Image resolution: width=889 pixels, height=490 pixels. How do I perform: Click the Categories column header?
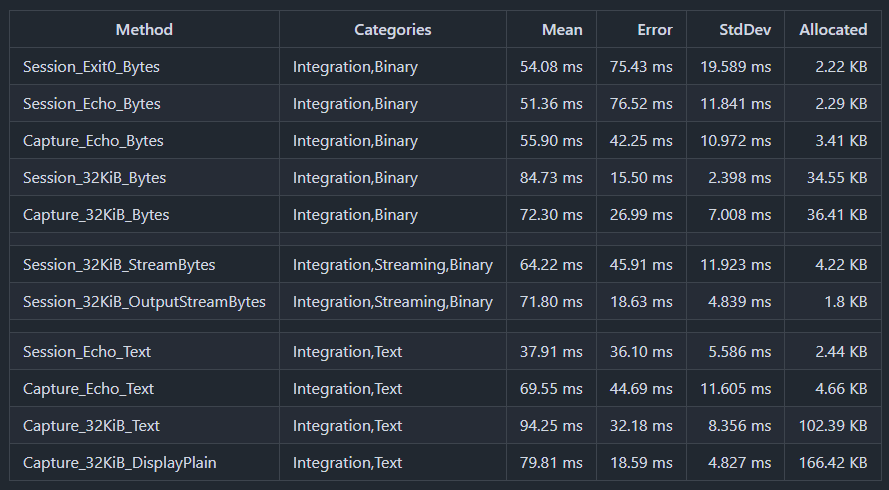[x=392, y=29]
